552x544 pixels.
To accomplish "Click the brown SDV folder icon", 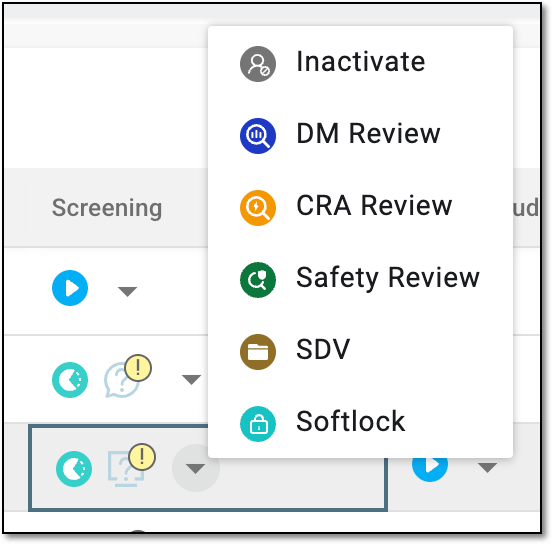I will (258, 352).
